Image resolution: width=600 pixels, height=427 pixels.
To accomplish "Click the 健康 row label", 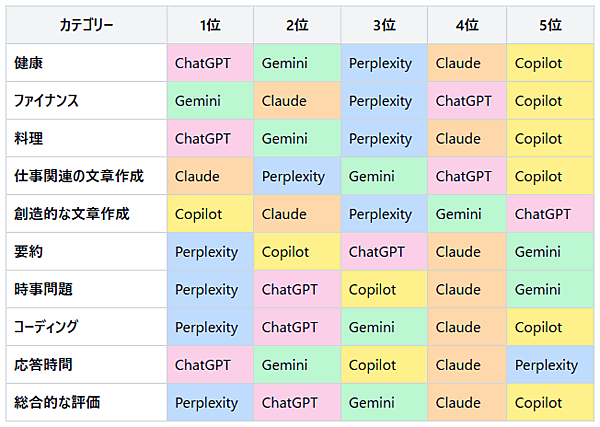I will click(29, 63).
